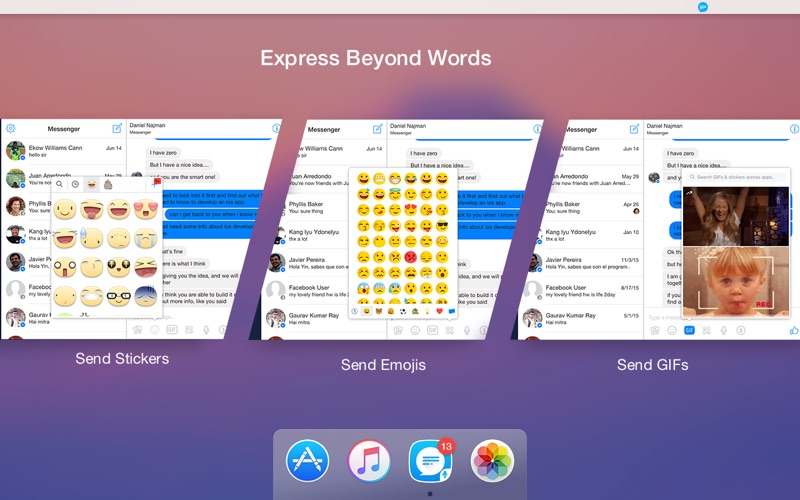The height and width of the screenshot is (500, 800).
Task: Click the blue chat icon in the menu bar
Action: 703,7
